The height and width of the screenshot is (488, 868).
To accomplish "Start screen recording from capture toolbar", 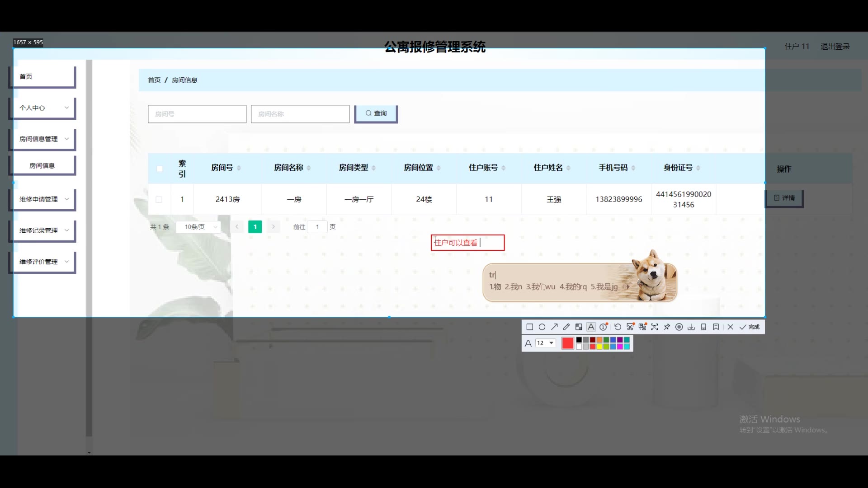I will [679, 327].
